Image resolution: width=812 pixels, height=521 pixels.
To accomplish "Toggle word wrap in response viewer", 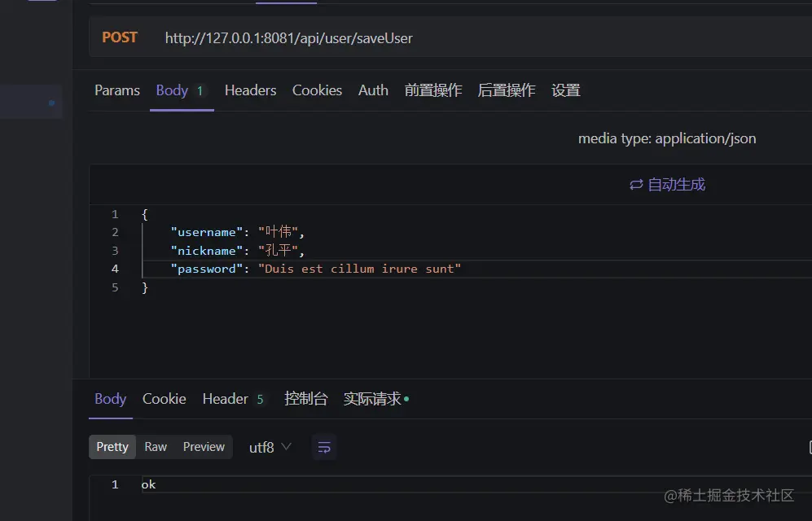I will pos(324,446).
